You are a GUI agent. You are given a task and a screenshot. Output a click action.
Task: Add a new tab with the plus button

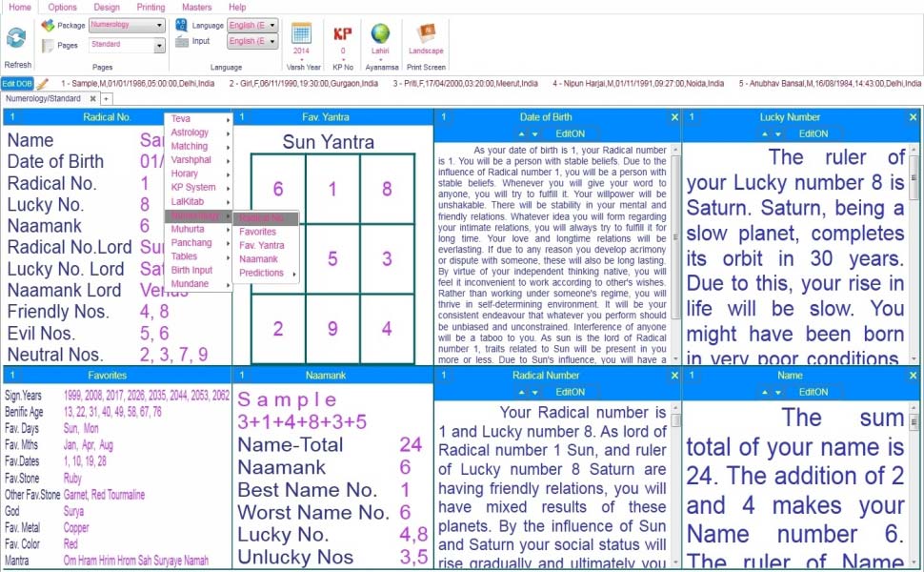(x=107, y=99)
